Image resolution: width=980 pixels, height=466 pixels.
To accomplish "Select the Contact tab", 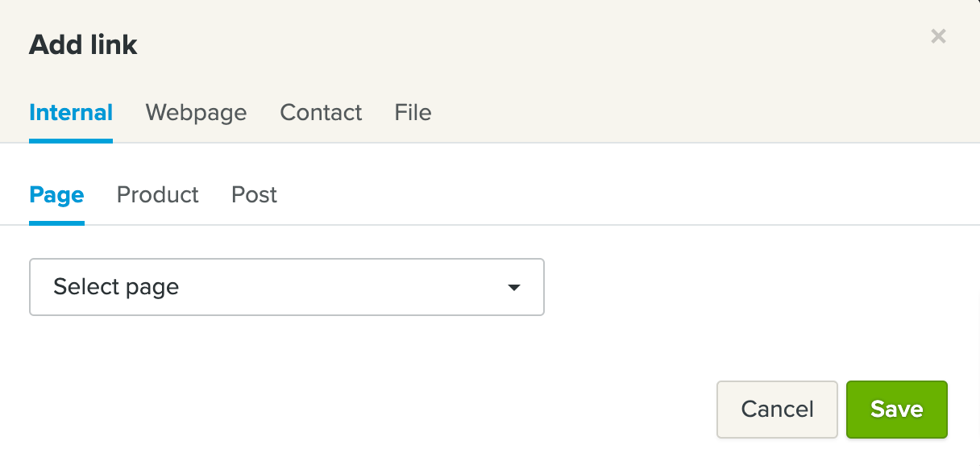I will (x=321, y=113).
